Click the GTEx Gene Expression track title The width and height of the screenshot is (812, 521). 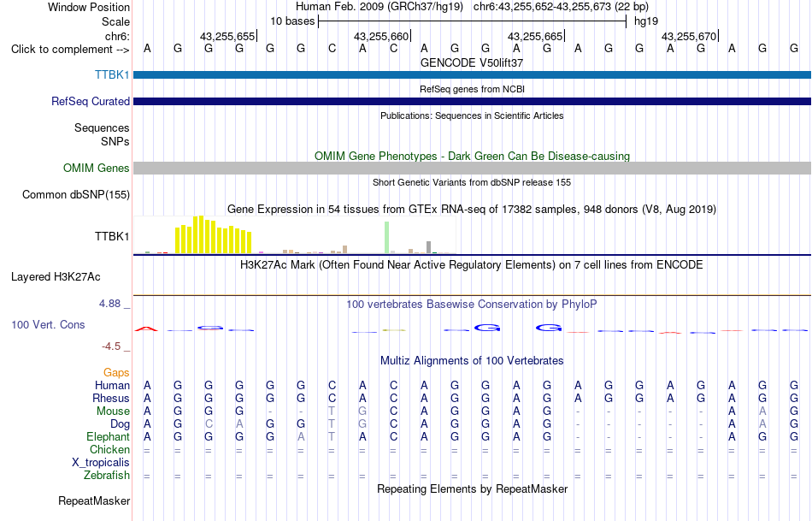pos(472,210)
